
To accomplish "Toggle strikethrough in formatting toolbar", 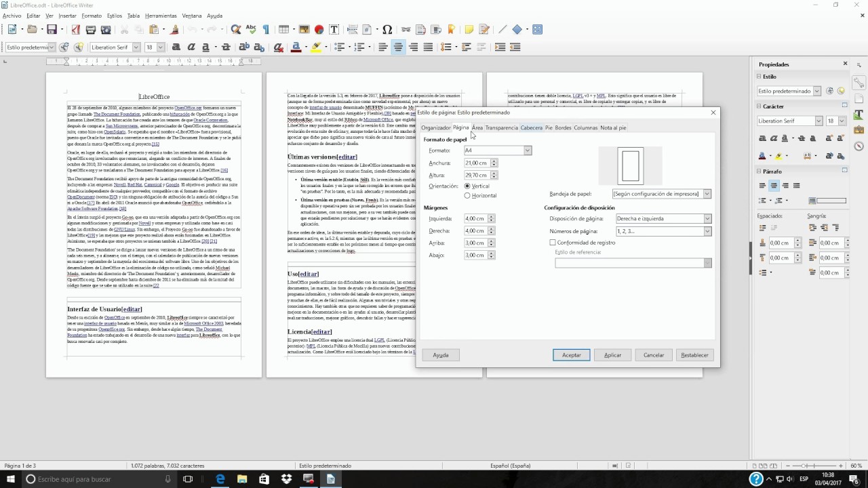I will [x=226, y=47].
